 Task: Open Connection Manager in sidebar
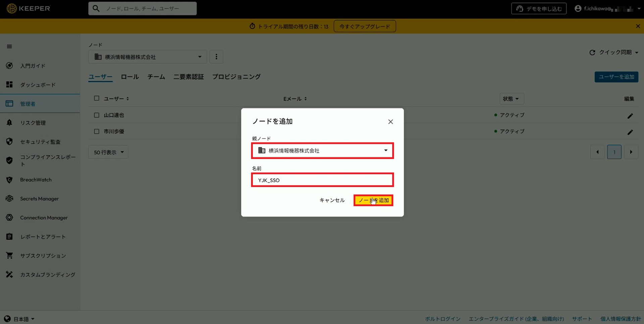[x=44, y=218]
